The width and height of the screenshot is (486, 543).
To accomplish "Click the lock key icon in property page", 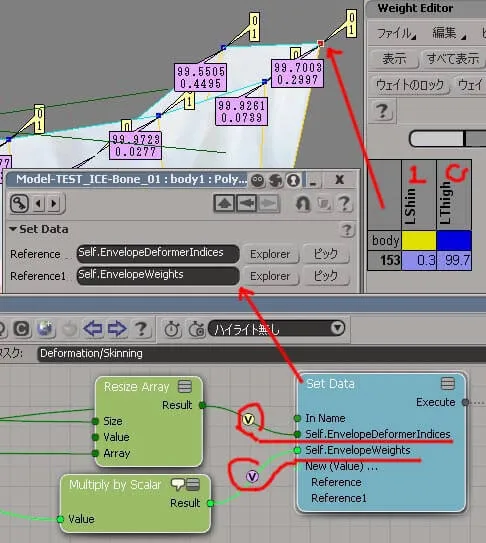I will click(x=19, y=203).
